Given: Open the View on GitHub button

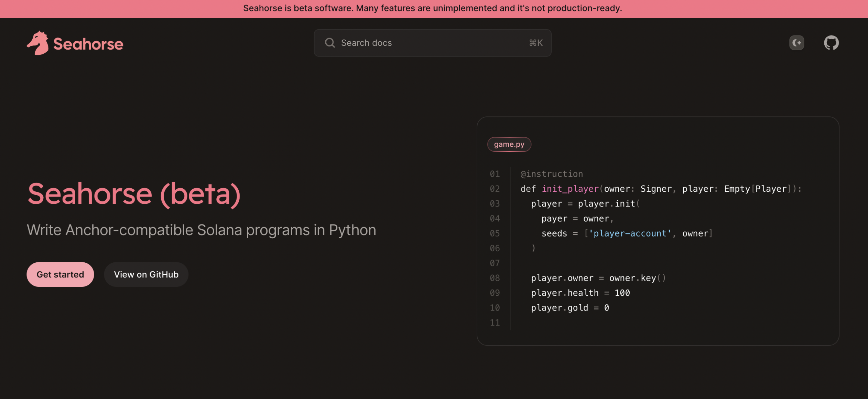Looking at the screenshot, I should pos(146,274).
